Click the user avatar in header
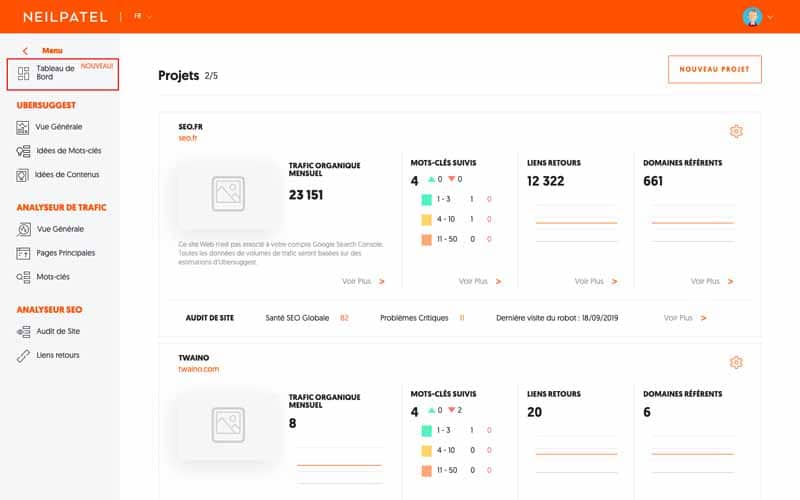The image size is (800, 500). 752,17
